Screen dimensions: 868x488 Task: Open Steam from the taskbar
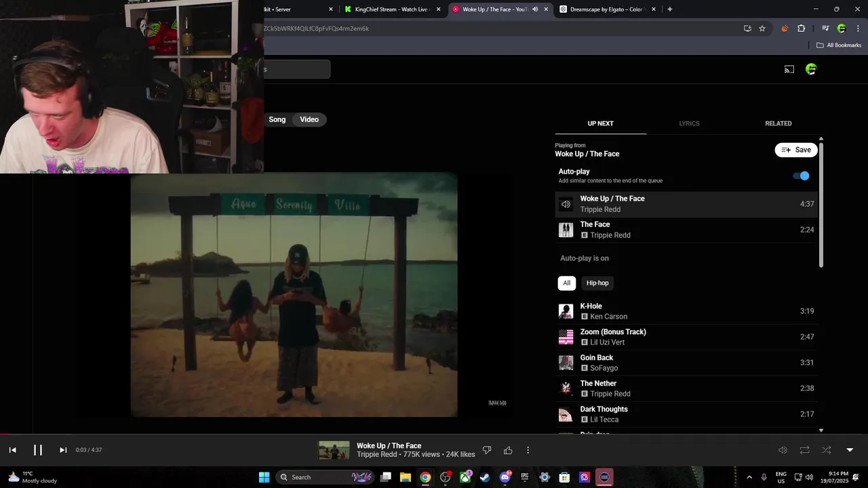point(485,477)
